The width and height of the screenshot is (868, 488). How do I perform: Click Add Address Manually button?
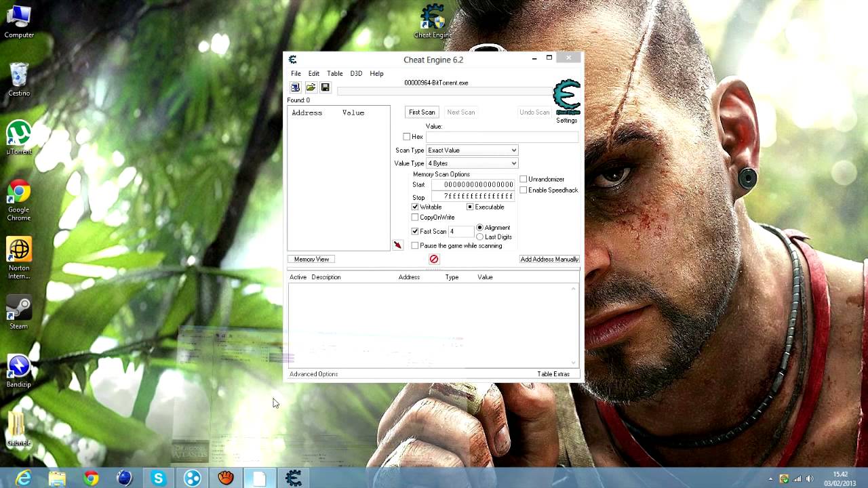click(549, 259)
